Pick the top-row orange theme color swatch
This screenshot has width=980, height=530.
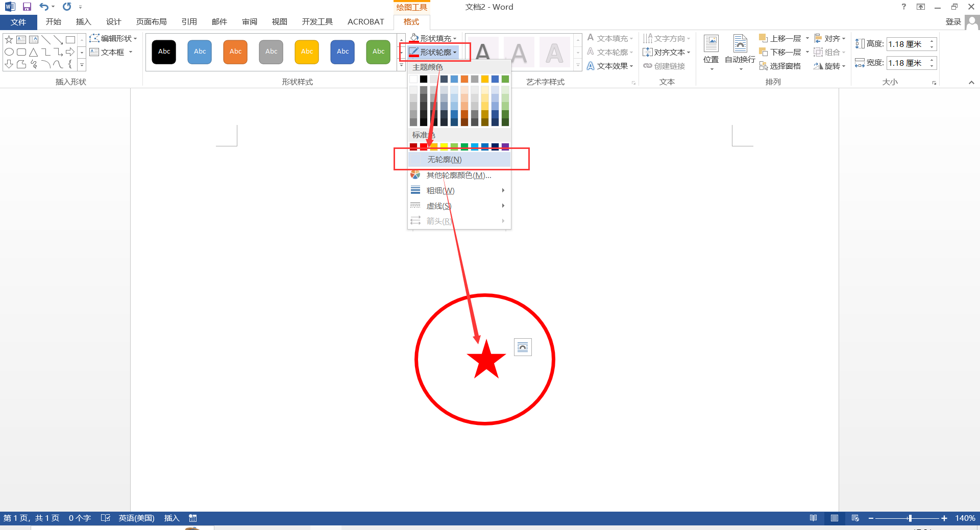(464, 79)
